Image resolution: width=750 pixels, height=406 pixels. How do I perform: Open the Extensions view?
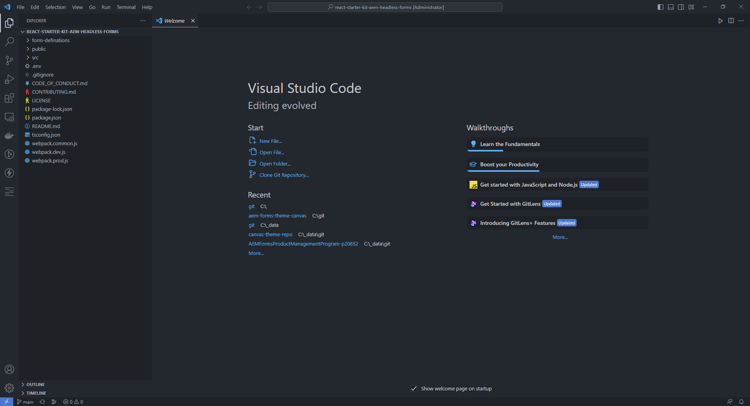click(x=9, y=98)
